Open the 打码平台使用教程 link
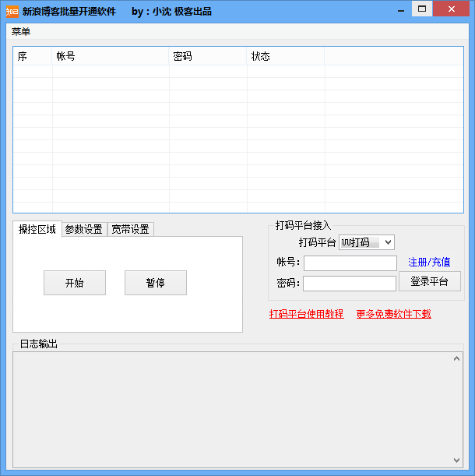Screen dimensions: 475x476 tap(306, 314)
